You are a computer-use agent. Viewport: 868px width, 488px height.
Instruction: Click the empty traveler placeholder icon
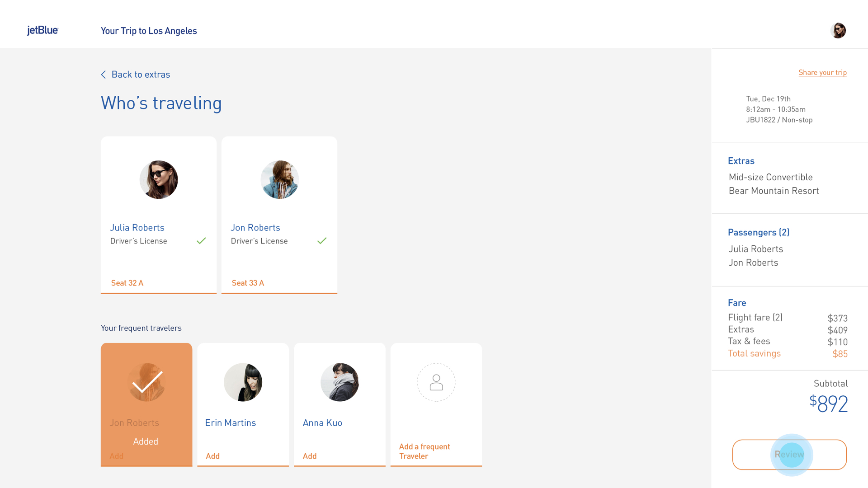[x=436, y=382]
